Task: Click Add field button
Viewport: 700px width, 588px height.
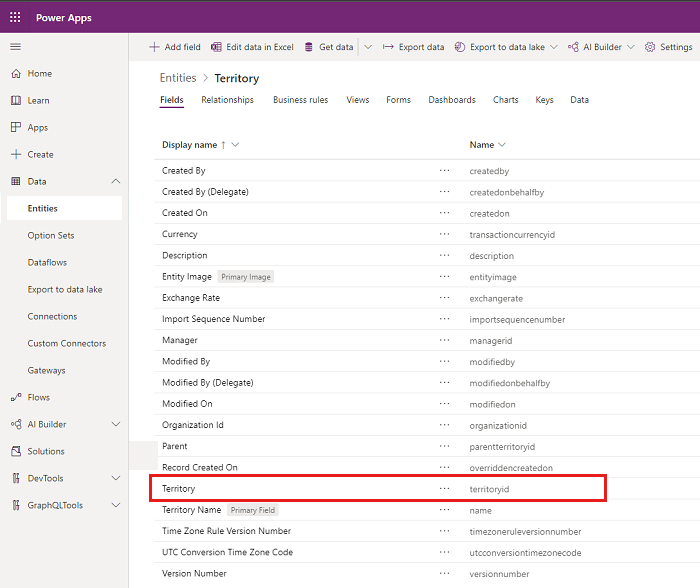Action: click(174, 47)
